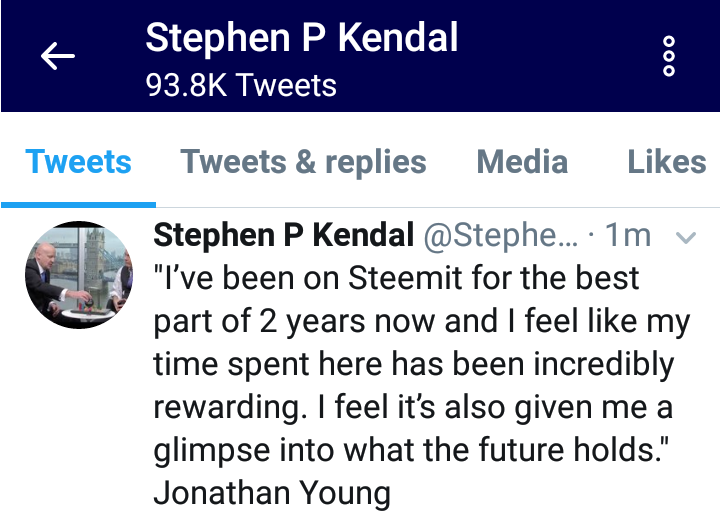Go back using the left arrow
Screen dimensions: 720x530
[58, 56]
